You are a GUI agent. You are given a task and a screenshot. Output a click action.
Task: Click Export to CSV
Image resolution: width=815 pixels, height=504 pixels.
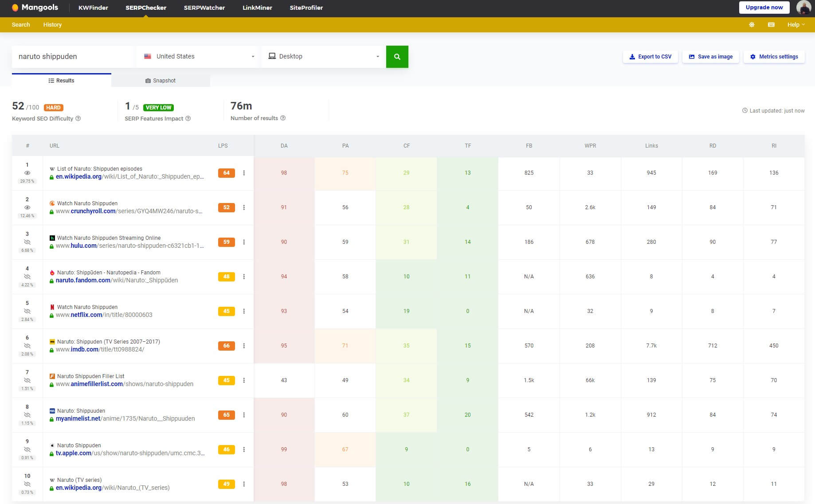tap(650, 57)
